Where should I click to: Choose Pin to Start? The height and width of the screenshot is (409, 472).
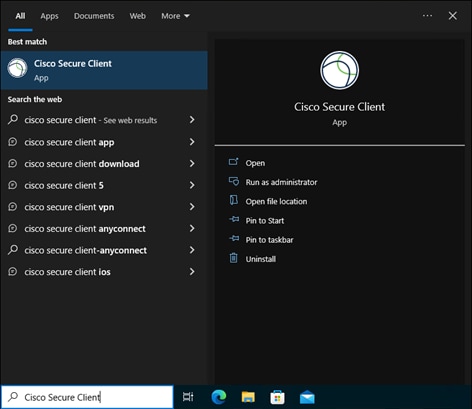coord(265,221)
